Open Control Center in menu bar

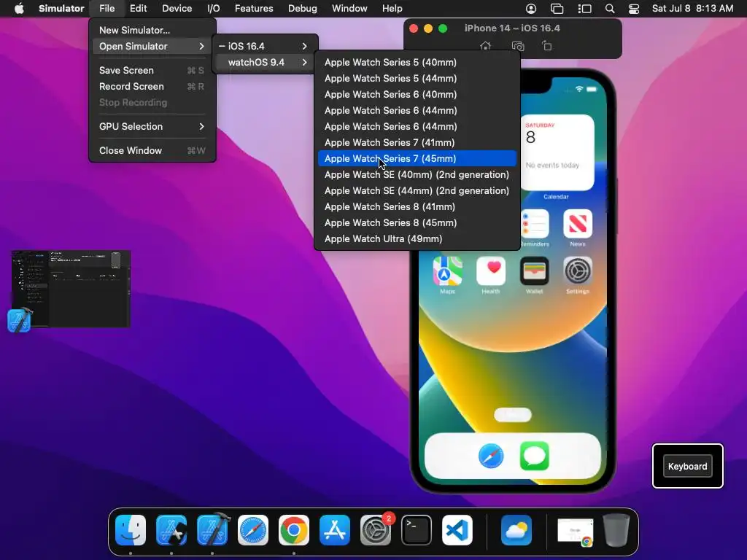pyautogui.click(x=634, y=9)
